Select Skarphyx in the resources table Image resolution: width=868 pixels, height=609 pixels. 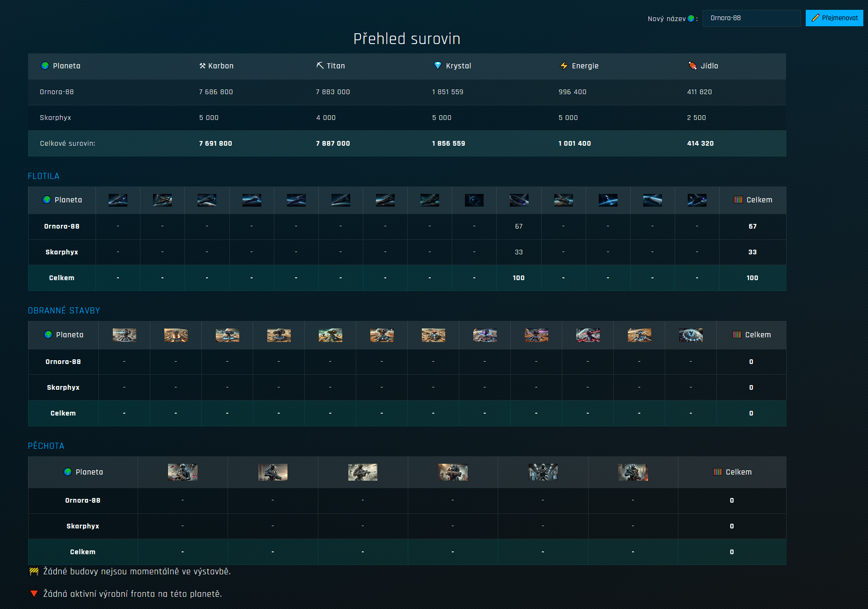pos(55,118)
